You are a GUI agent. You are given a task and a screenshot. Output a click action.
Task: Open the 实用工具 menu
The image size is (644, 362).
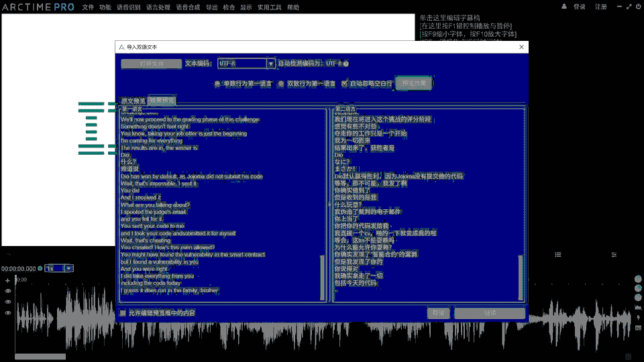tap(268, 7)
